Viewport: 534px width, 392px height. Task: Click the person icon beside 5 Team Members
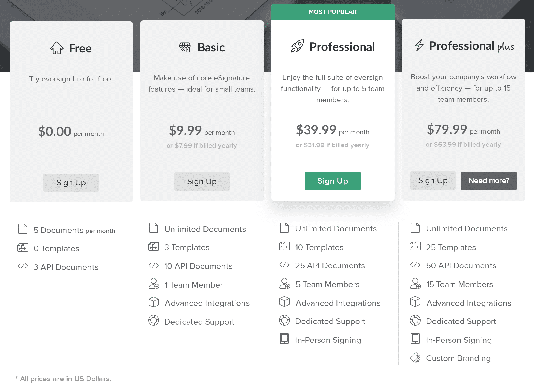pyautogui.click(x=284, y=284)
